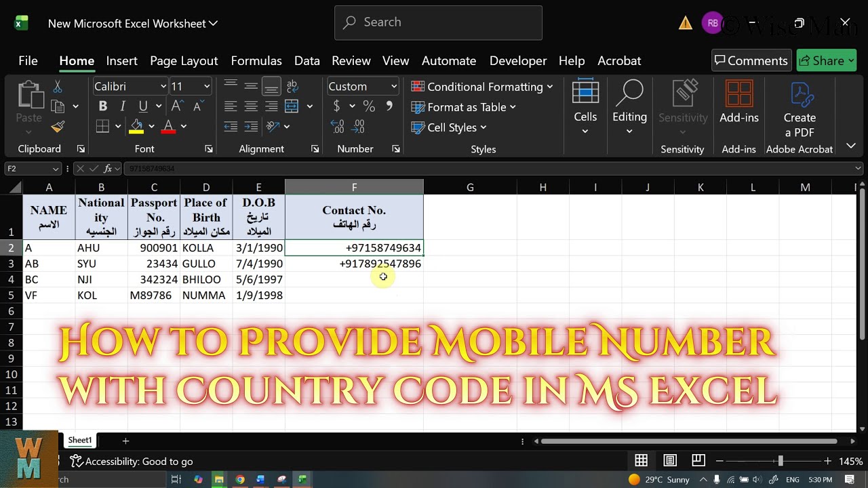Click Increase Decimal icon
The width and height of the screenshot is (868, 488).
point(337,126)
